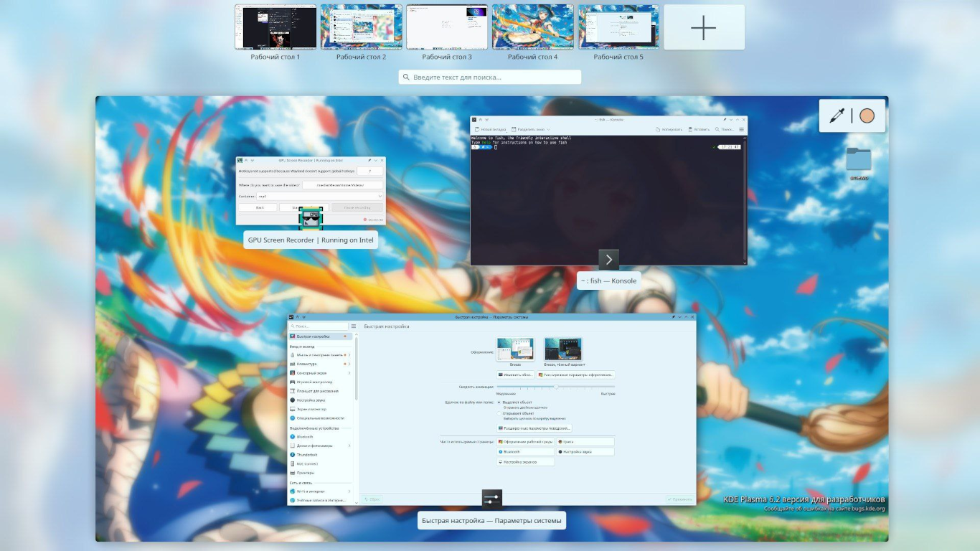Click the Konsole terminal icon badge
Image resolution: width=980 pixels, height=551 pixels.
point(608,260)
